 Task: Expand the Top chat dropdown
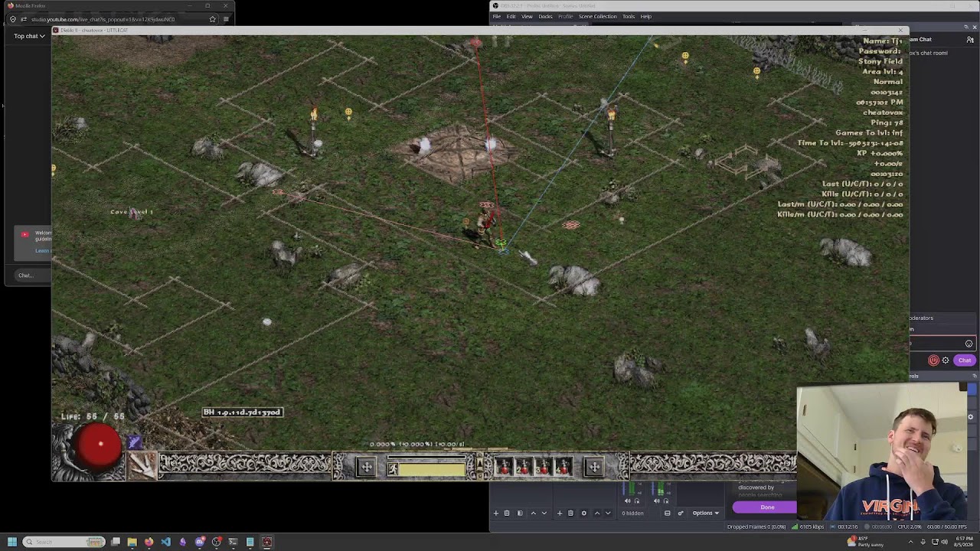(29, 36)
